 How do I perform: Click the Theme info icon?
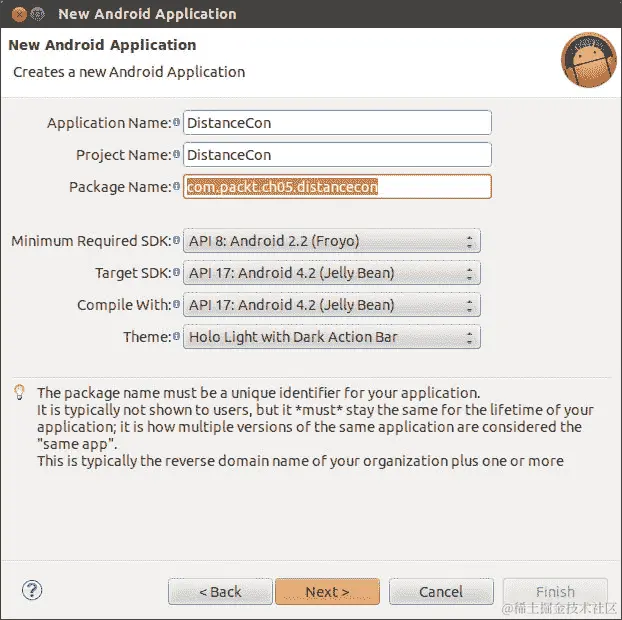point(177,336)
